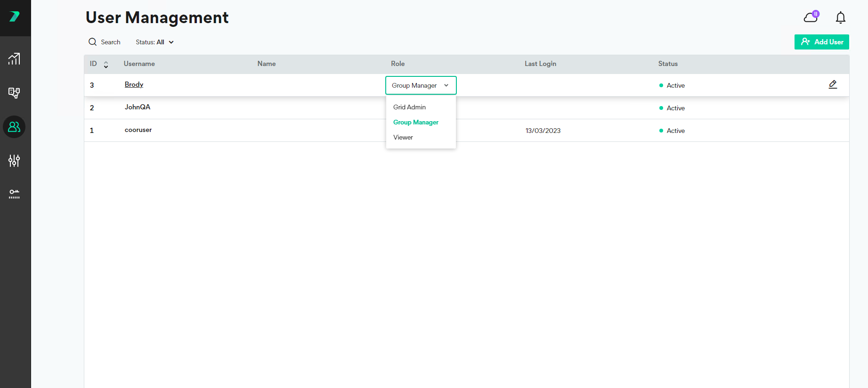Expand the Status: All filter
This screenshot has width=868, height=388.
tap(154, 42)
